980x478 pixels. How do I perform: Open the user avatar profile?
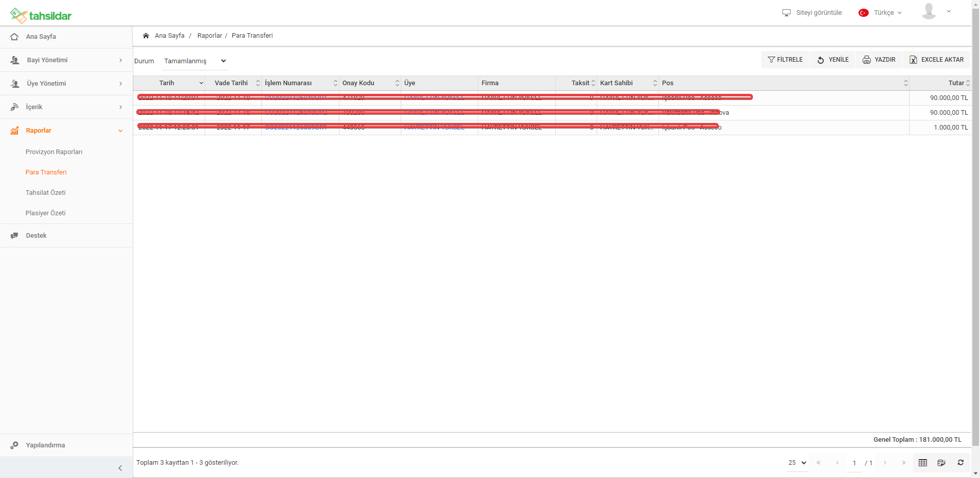coord(929,11)
